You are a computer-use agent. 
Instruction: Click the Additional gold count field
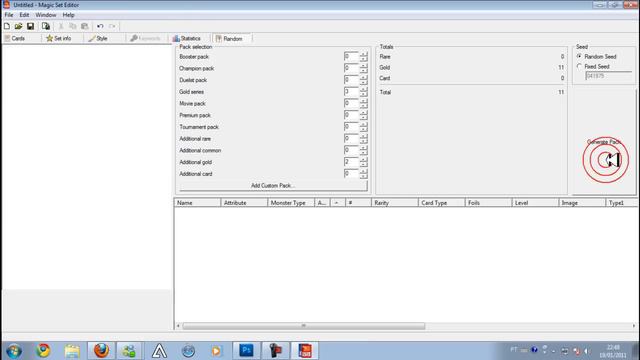(351, 162)
